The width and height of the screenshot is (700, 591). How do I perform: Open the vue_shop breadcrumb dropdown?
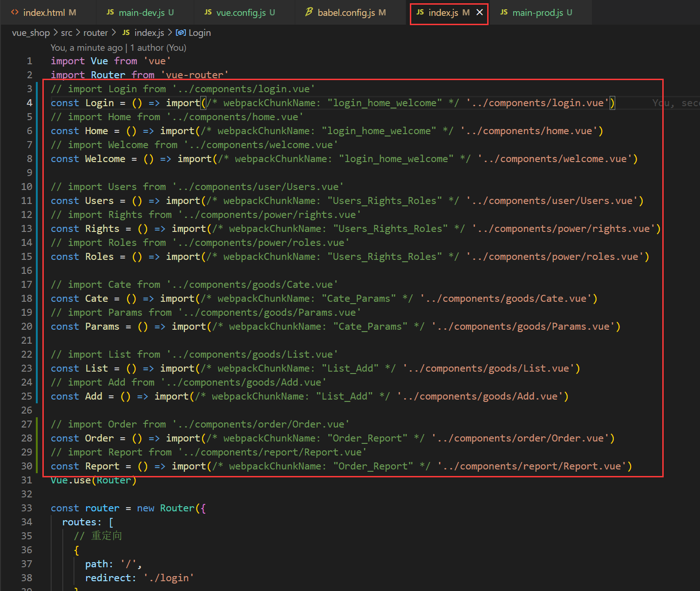[x=31, y=33]
